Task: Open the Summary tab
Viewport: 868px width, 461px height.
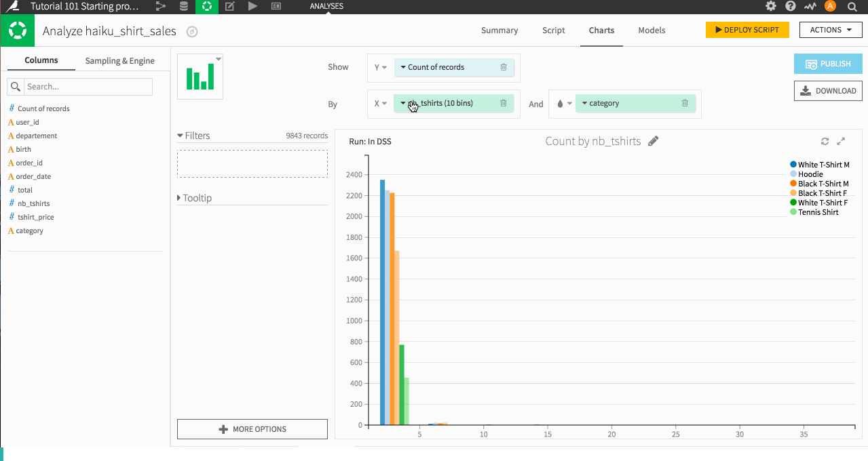Action: coord(499,31)
